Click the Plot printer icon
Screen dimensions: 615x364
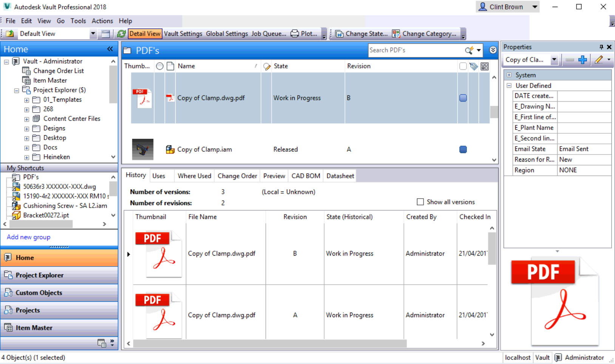pyautogui.click(x=295, y=34)
